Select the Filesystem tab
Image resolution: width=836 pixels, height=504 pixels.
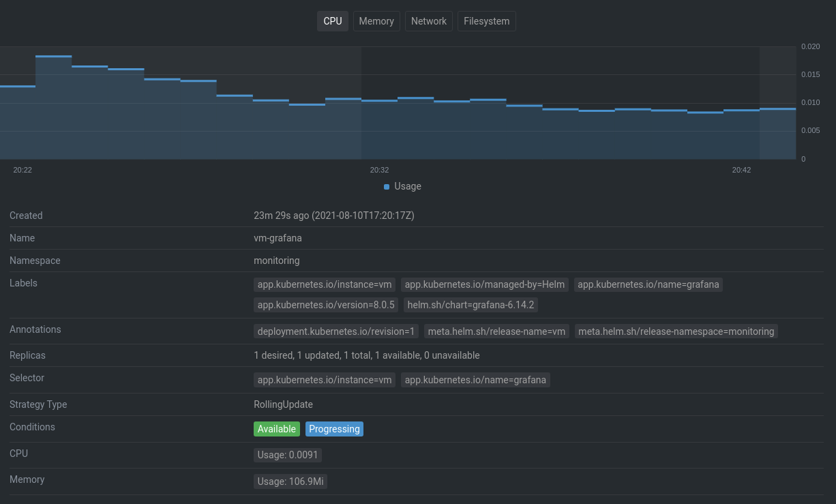(x=486, y=21)
